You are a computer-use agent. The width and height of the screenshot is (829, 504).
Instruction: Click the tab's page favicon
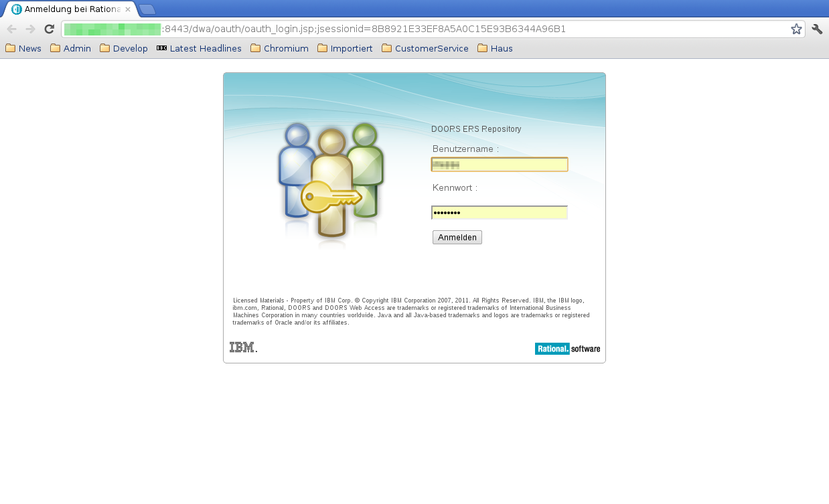point(17,9)
